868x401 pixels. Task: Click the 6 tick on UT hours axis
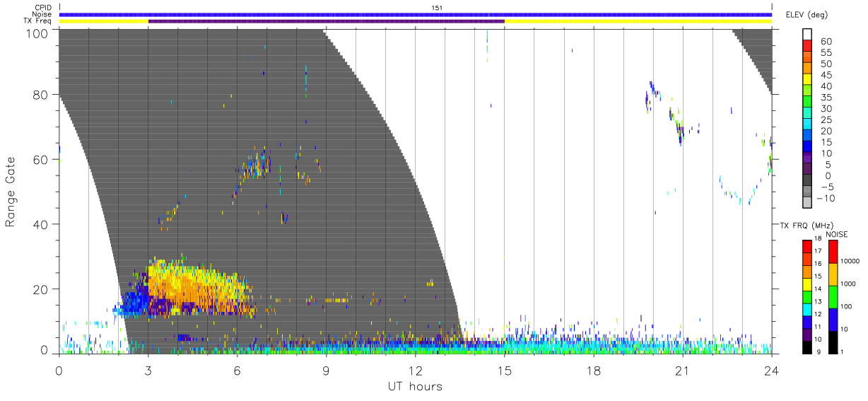(237, 371)
